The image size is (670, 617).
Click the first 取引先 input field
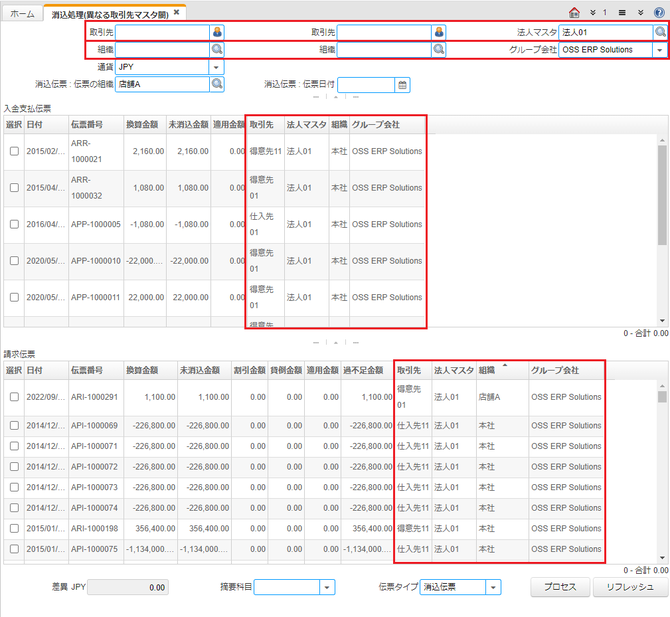(x=162, y=32)
